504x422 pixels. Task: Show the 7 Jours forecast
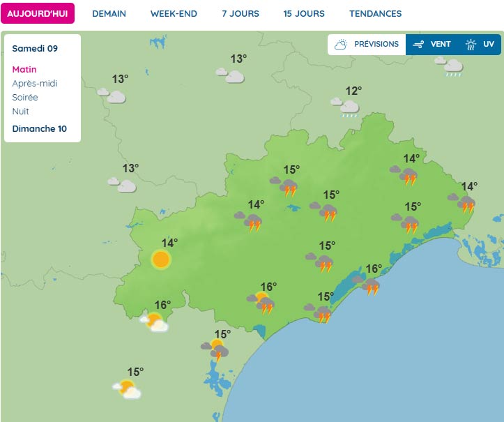tap(240, 13)
